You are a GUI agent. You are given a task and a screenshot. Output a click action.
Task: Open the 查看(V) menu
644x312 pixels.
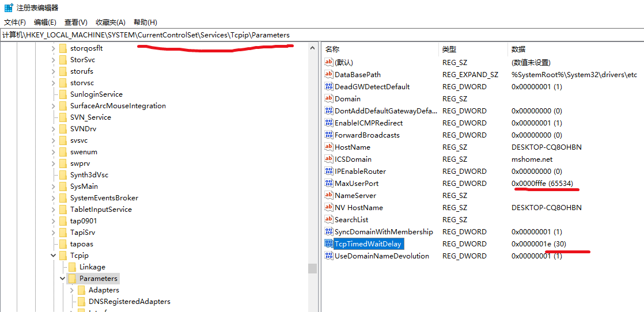coord(76,22)
